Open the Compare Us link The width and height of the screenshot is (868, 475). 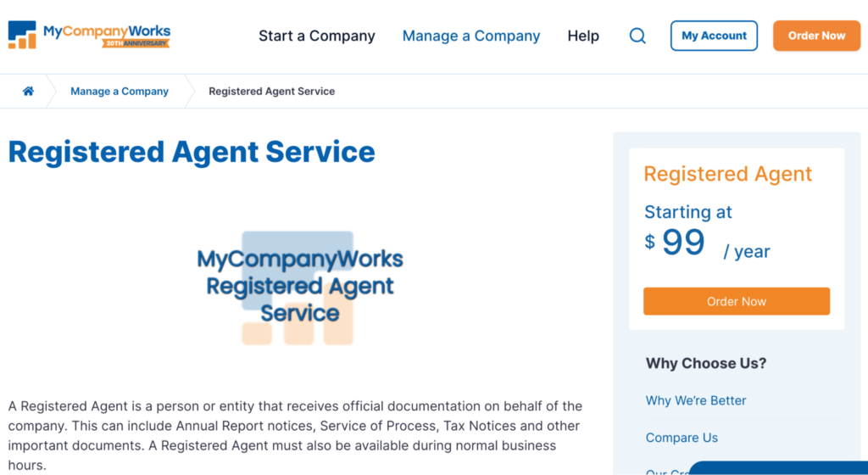tap(682, 438)
